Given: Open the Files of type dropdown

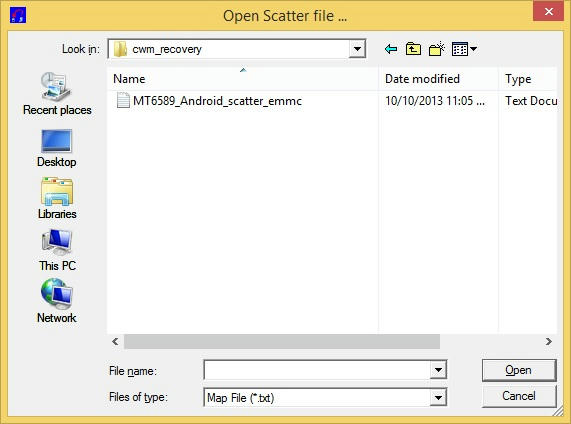Looking at the screenshot, I should pyautogui.click(x=438, y=397).
